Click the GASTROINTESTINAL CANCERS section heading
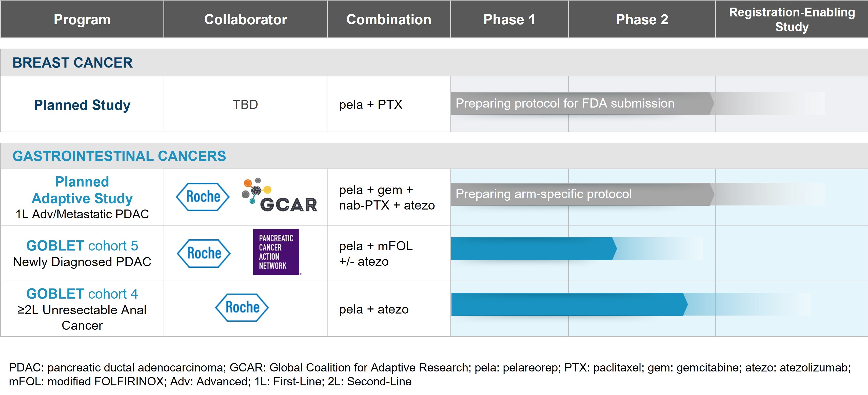This screenshot has height=395, width=868. pos(119,156)
